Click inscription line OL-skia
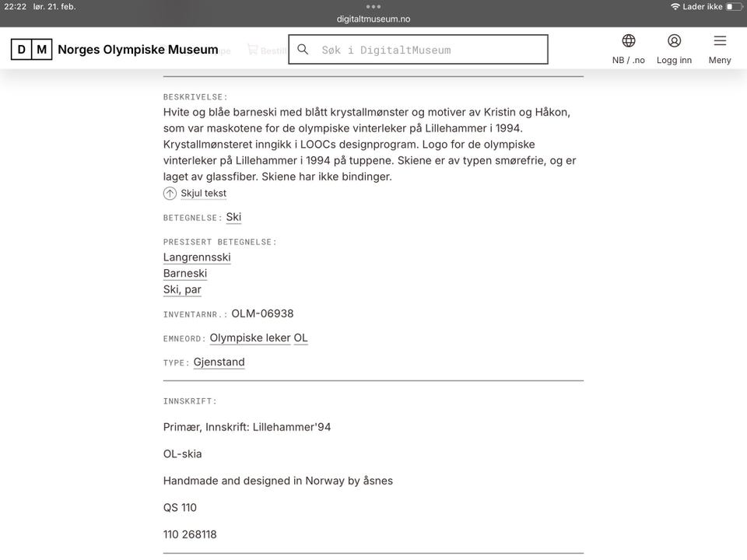The width and height of the screenshot is (747, 560). 182,453
